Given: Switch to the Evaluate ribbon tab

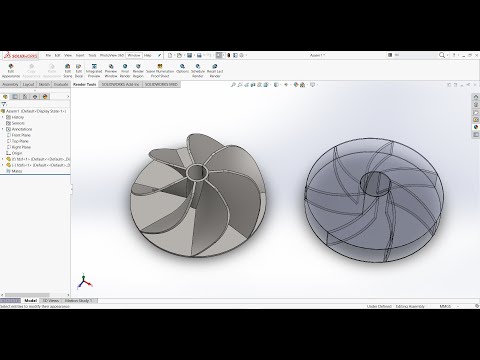Looking at the screenshot, I should (61, 85).
